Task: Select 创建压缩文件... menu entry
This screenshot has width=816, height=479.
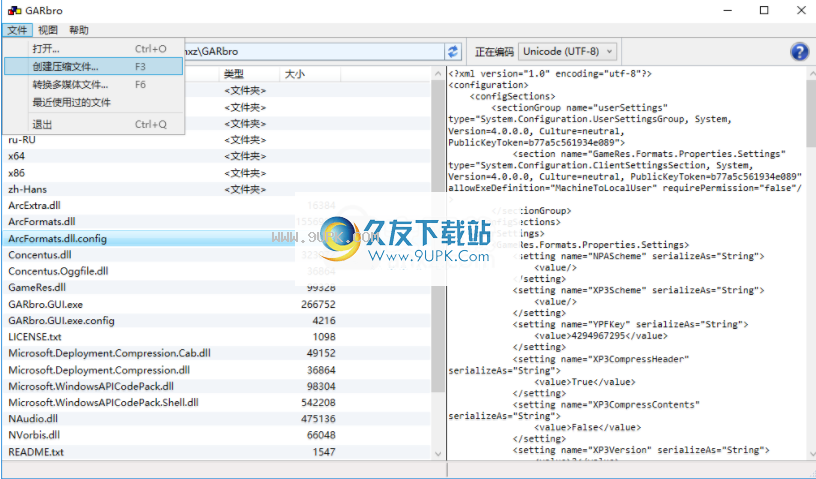Action: click(94, 67)
